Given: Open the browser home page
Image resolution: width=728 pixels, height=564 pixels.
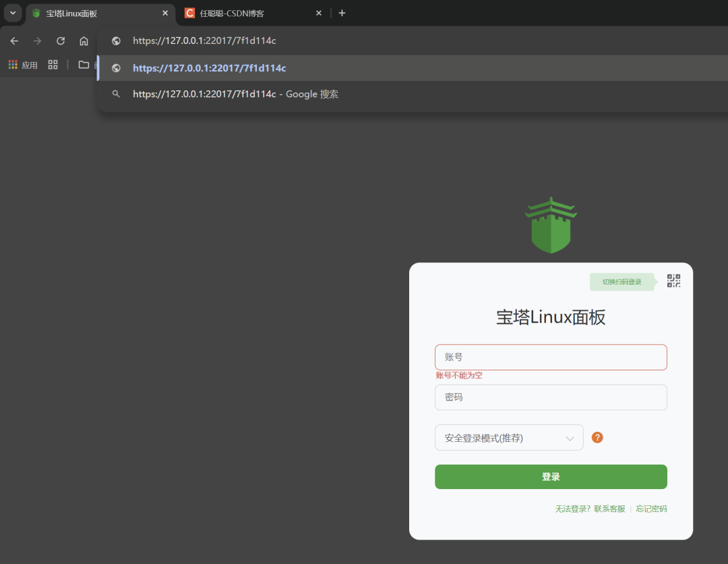Looking at the screenshot, I should [x=84, y=41].
